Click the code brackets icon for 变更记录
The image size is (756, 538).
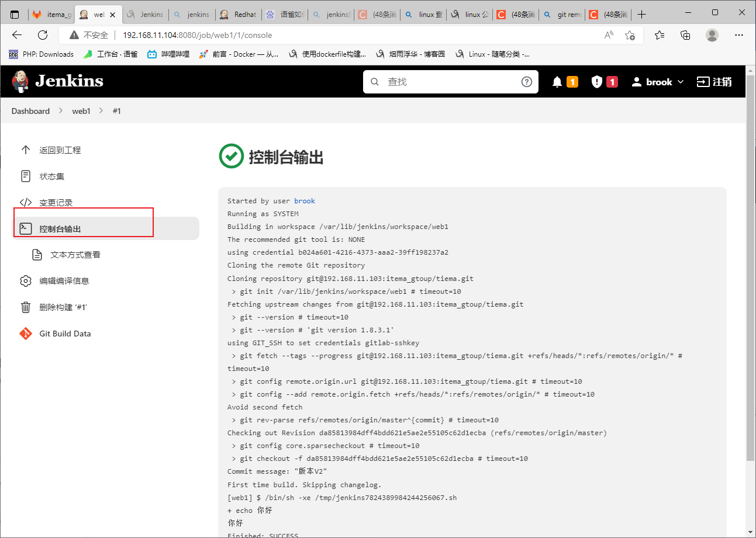25,203
